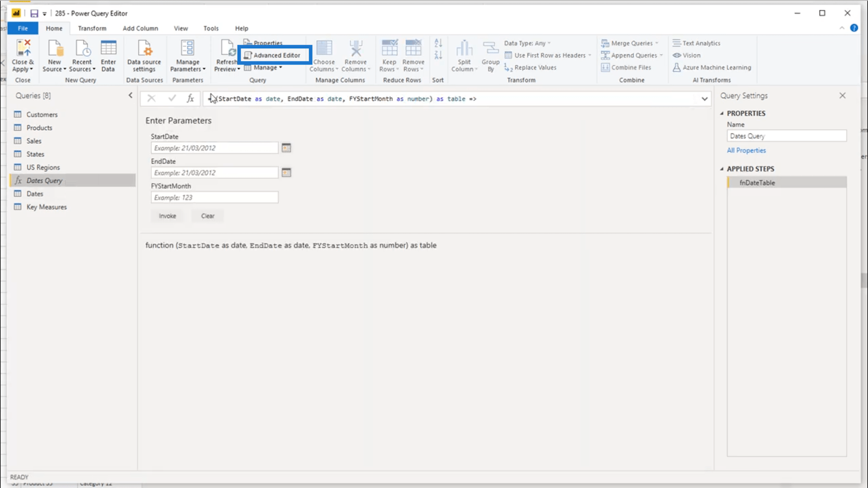The image size is (868, 488).
Task: Collapse the APPLIED STEPS section
Action: [722, 169]
